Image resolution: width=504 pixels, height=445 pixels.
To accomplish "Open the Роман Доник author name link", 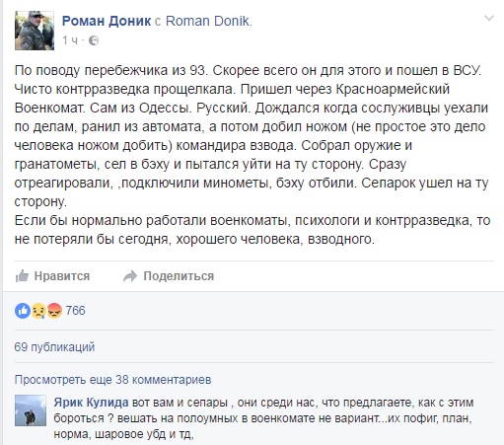I will coord(107,21).
